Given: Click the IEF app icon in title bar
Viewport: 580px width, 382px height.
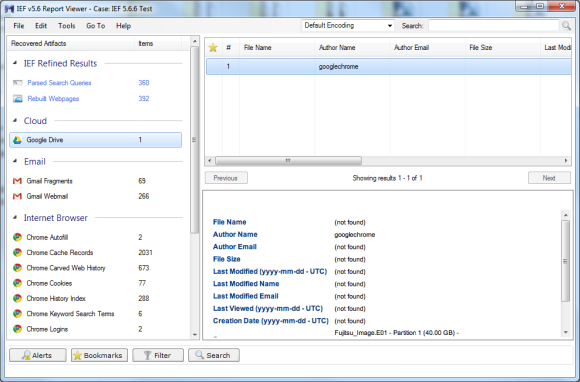Looking at the screenshot, I should coord(10,9).
